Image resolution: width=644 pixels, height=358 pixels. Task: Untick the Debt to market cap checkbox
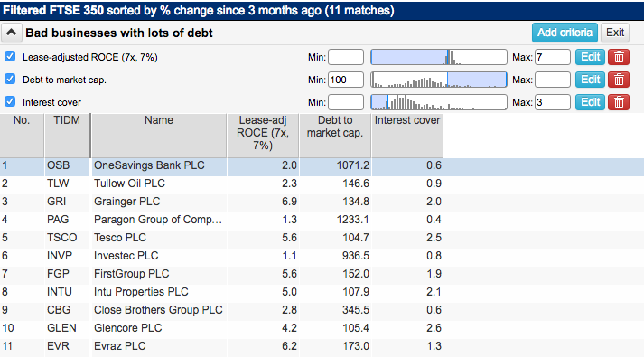point(10,79)
